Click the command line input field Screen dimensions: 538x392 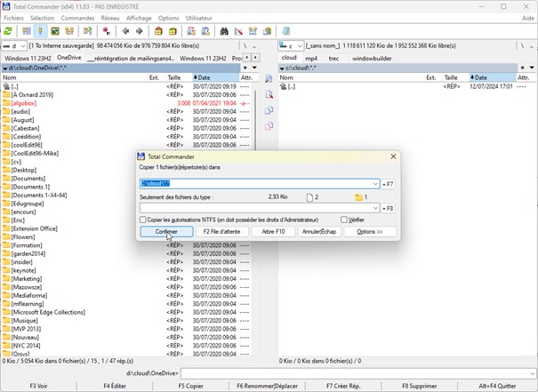(356, 374)
